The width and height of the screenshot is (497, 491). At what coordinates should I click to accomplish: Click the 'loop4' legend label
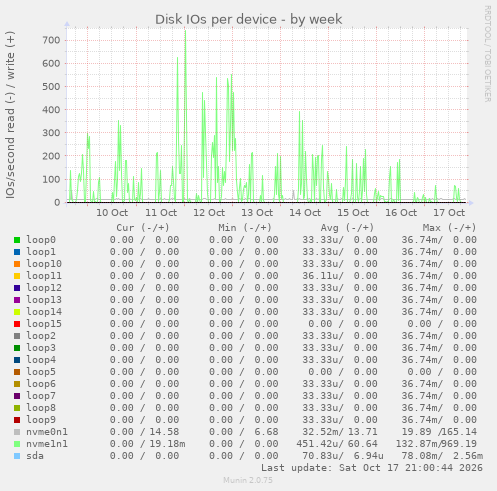coord(41,360)
